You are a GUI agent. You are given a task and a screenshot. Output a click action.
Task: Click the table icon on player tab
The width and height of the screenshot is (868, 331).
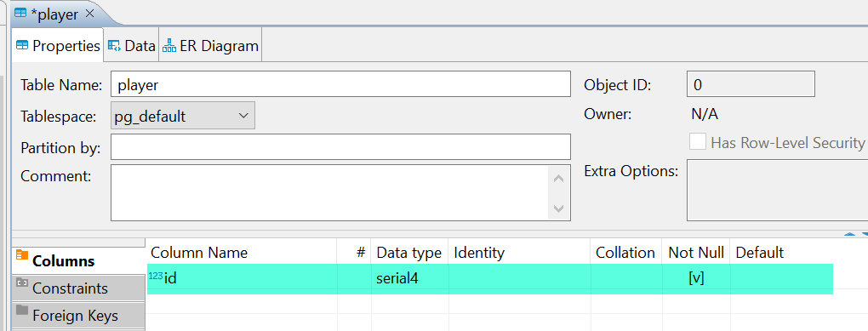click(20, 14)
